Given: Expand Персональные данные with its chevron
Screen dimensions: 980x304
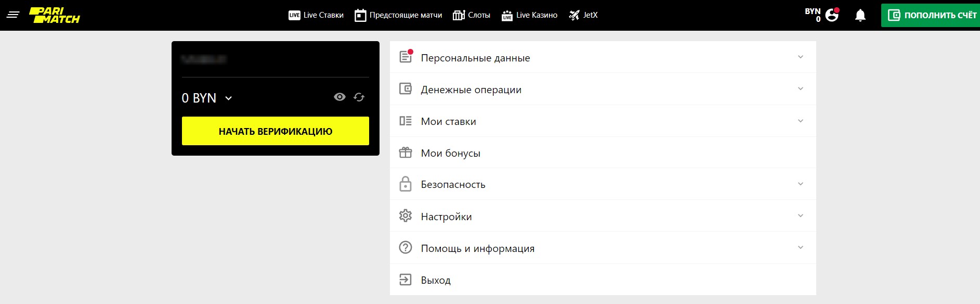Looking at the screenshot, I should [801, 57].
